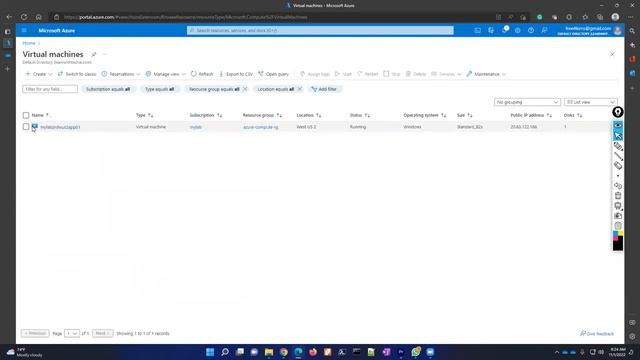Select the eye tool in annotation toolbar
640x360 pixels.
pos(618,125)
